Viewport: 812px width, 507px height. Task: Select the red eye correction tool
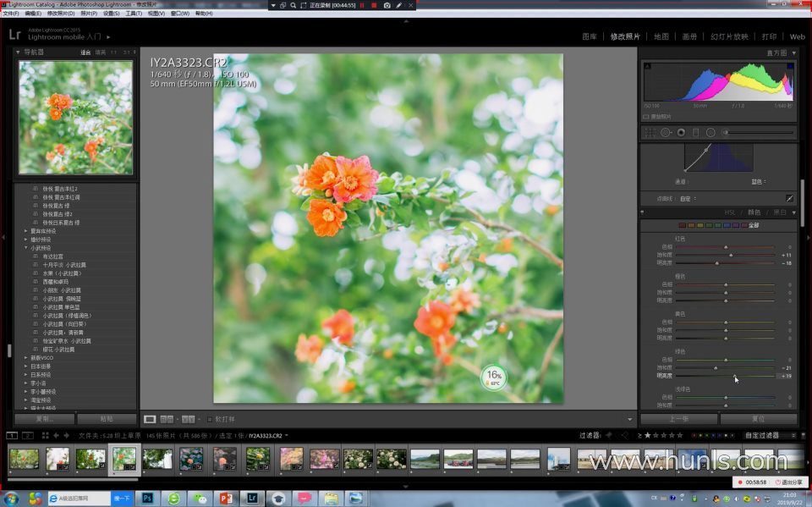coord(681,133)
